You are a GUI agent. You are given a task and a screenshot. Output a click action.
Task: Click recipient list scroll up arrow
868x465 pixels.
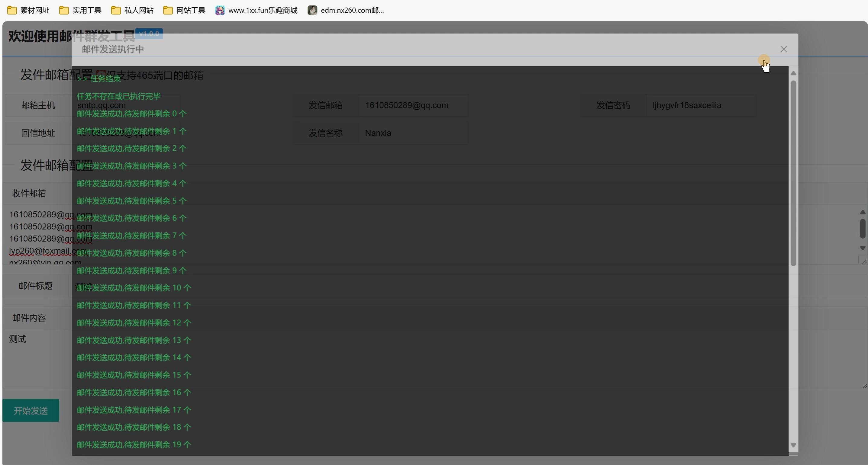[x=862, y=212]
